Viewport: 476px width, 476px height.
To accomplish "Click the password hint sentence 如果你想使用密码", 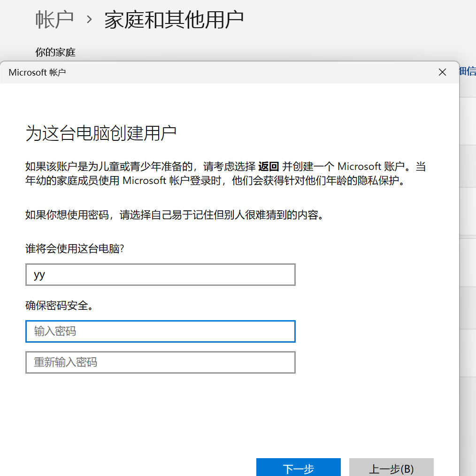I will (174, 215).
